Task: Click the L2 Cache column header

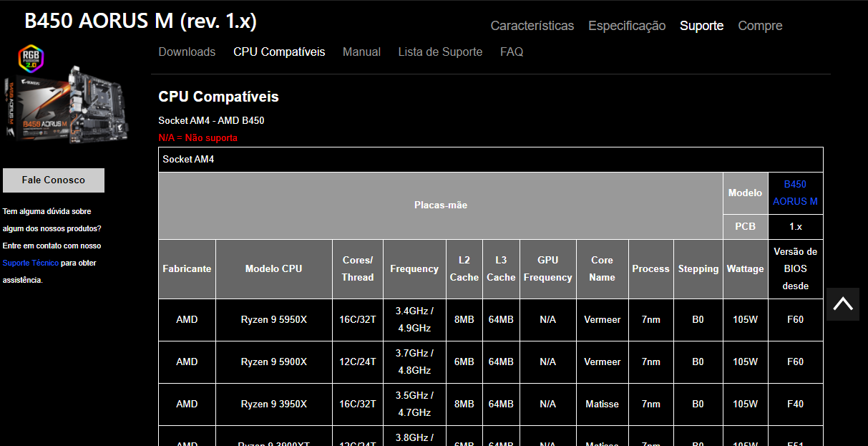Action: coord(464,269)
